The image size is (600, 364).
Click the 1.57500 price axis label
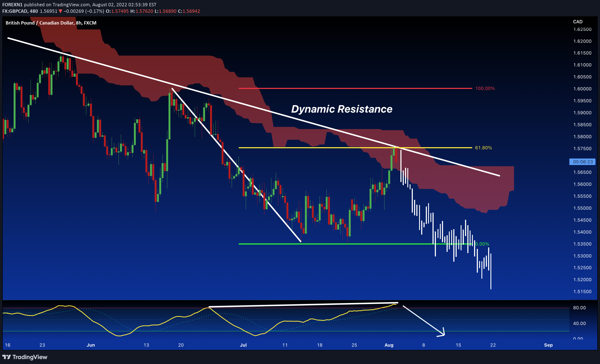tap(582, 148)
